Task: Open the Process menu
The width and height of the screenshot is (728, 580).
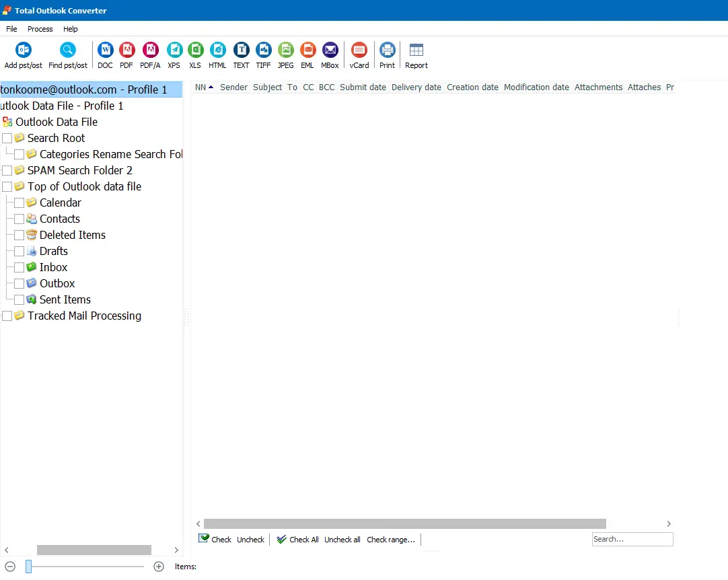Action: [40, 29]
